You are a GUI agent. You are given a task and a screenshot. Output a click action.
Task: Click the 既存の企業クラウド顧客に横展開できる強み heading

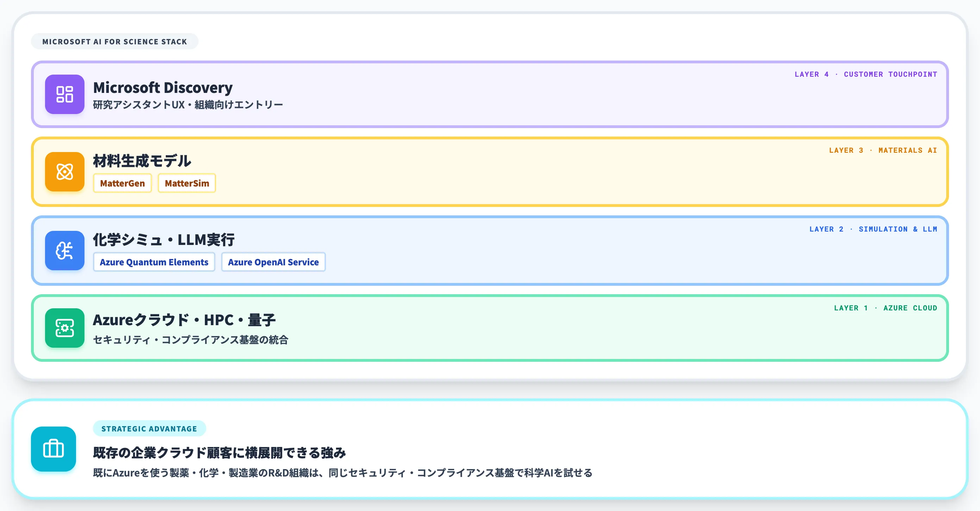(220, 453)
